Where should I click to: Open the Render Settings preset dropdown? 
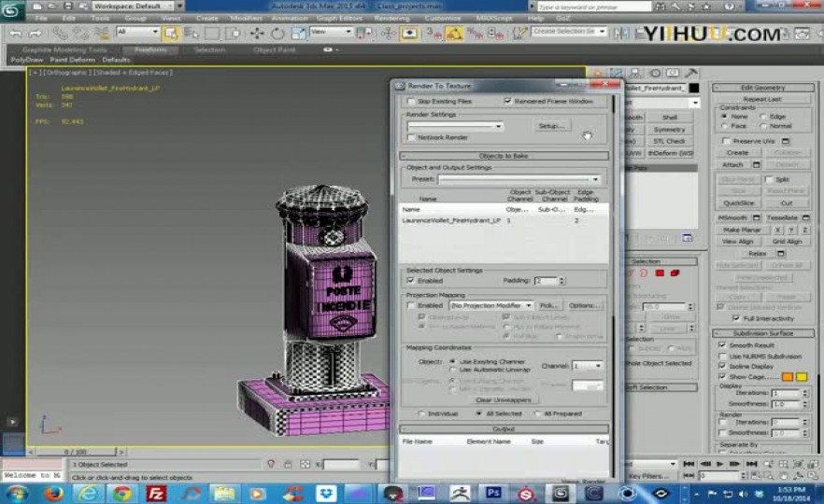point(455,126)
